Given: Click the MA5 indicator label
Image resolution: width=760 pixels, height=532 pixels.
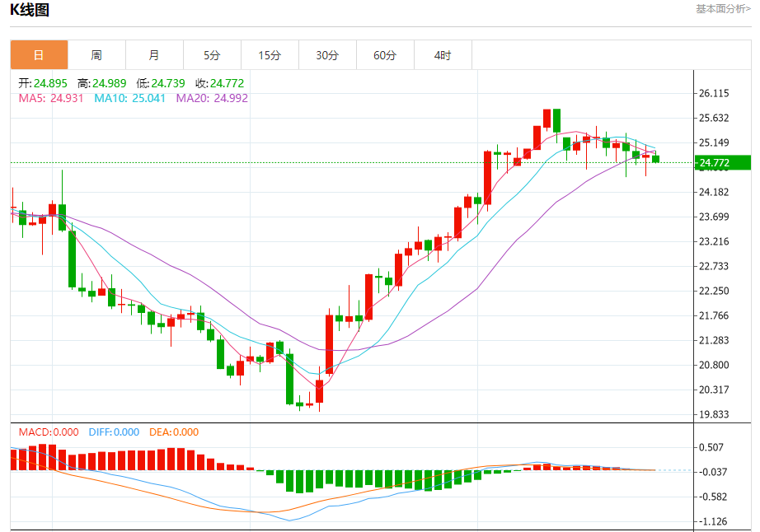Looking at the screenshot, I should point(51,98).
